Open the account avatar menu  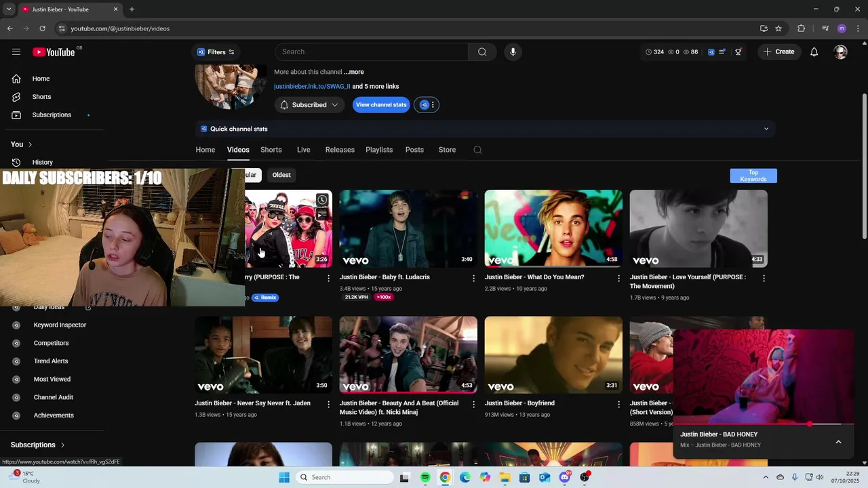841,52
